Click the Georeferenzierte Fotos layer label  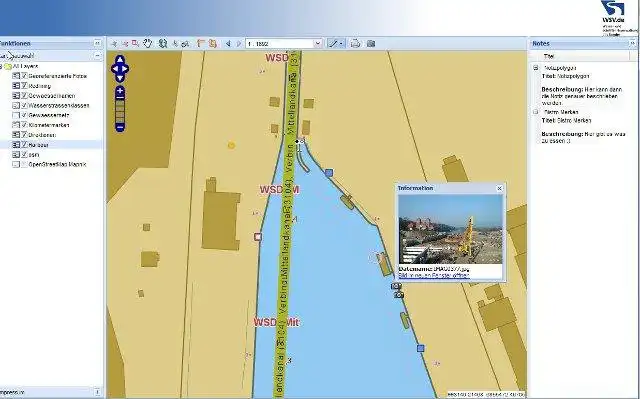tap(58, 76)
